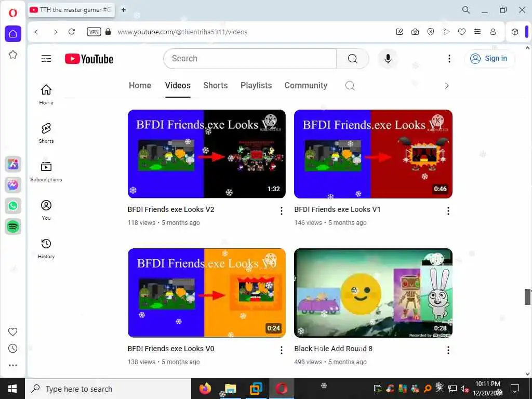Open the sidebar history clock icon
The height and width of the screenshot is (399, 532).
tap(13, 349)
